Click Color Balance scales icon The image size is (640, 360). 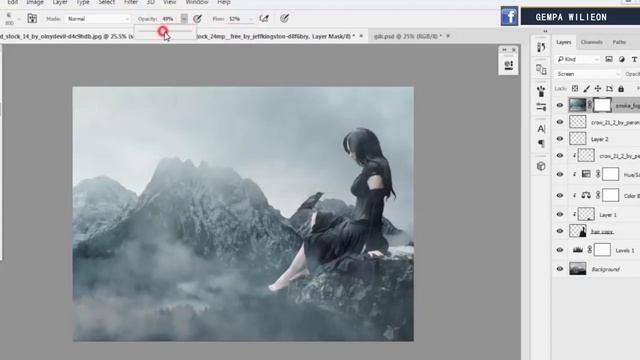(586, 195)
